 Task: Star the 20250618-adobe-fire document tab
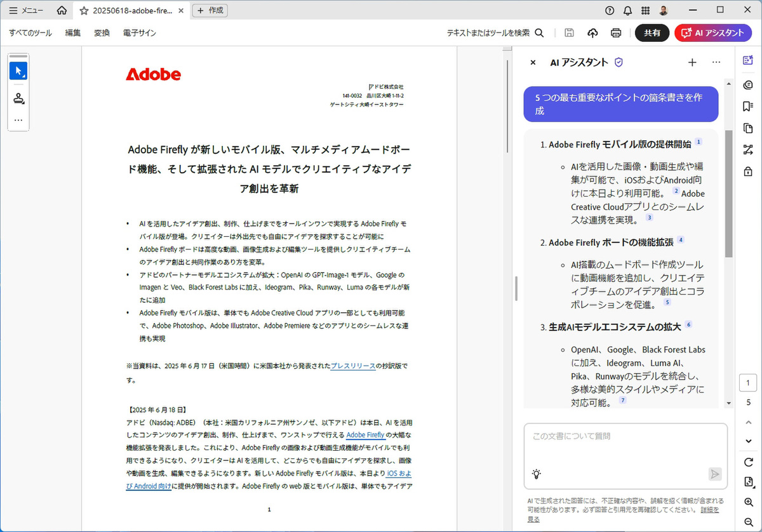(84, 11)
